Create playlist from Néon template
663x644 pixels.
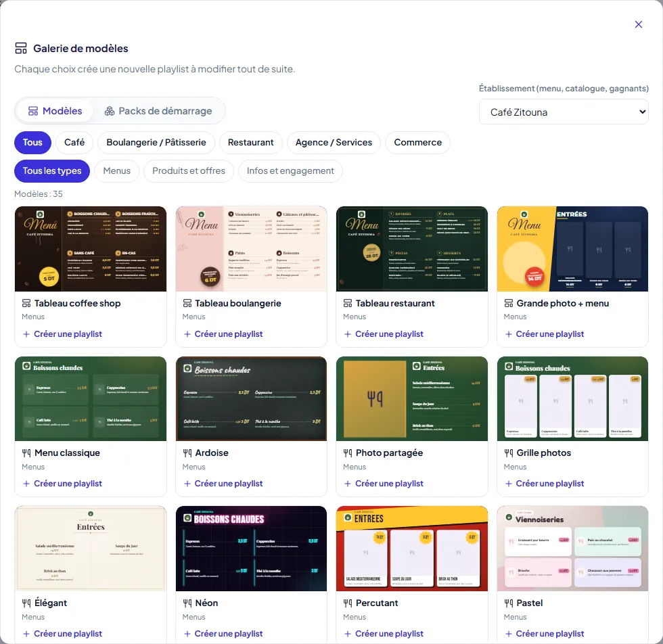click(x=223, y=633)
